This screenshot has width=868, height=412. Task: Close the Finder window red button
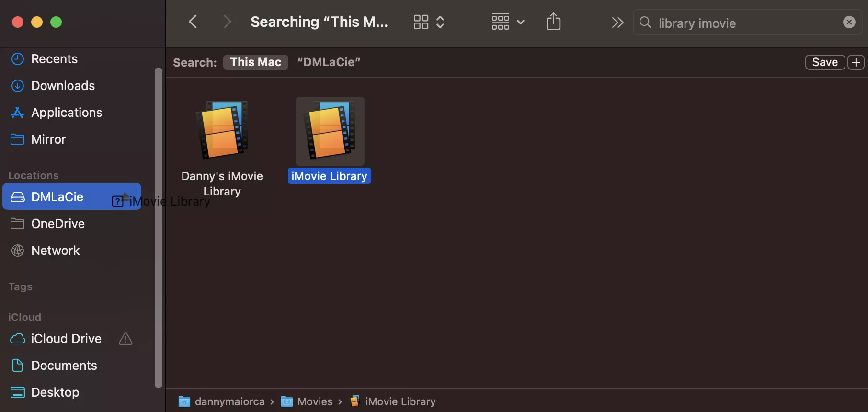(18, 22)
